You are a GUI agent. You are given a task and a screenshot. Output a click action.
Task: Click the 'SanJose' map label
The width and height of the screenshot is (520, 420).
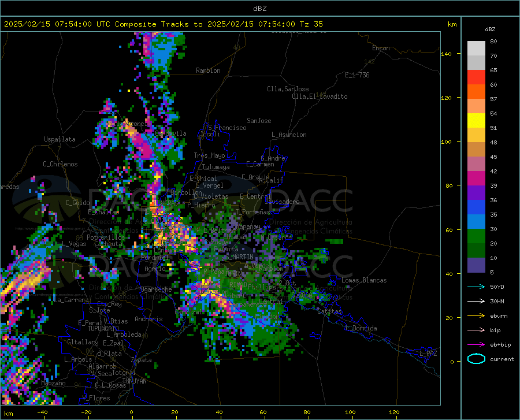click(259, 121)
